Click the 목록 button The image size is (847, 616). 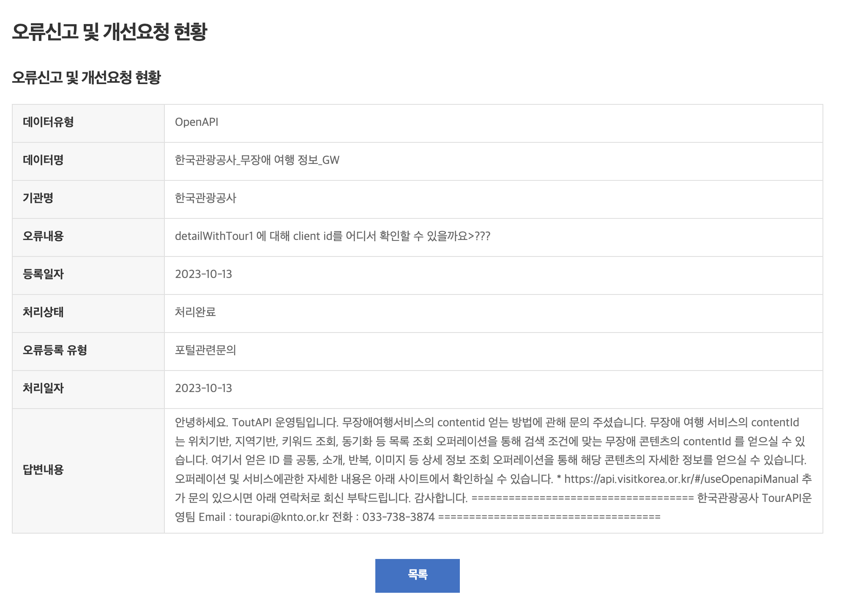[x=417, y=575]
